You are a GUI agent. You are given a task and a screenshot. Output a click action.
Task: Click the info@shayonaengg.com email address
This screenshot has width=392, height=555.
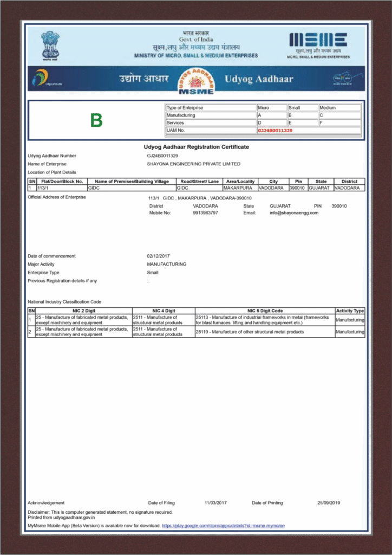click(294, 213)
